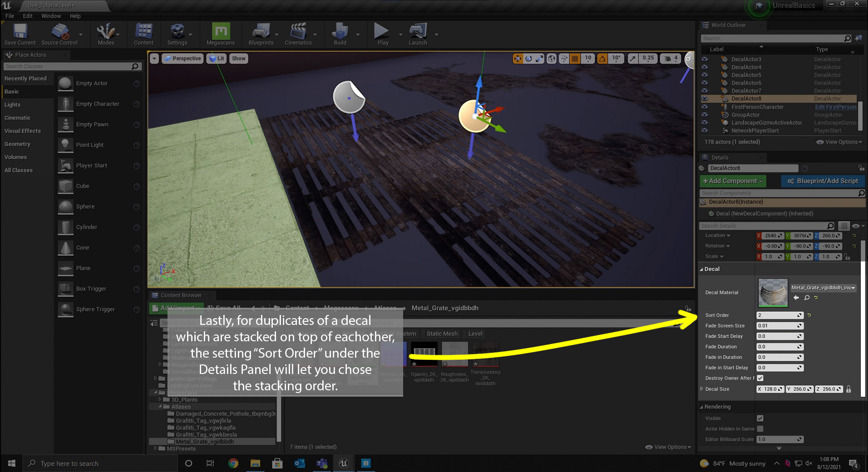Click Fade Screen Size value field

tap(779, 325)
